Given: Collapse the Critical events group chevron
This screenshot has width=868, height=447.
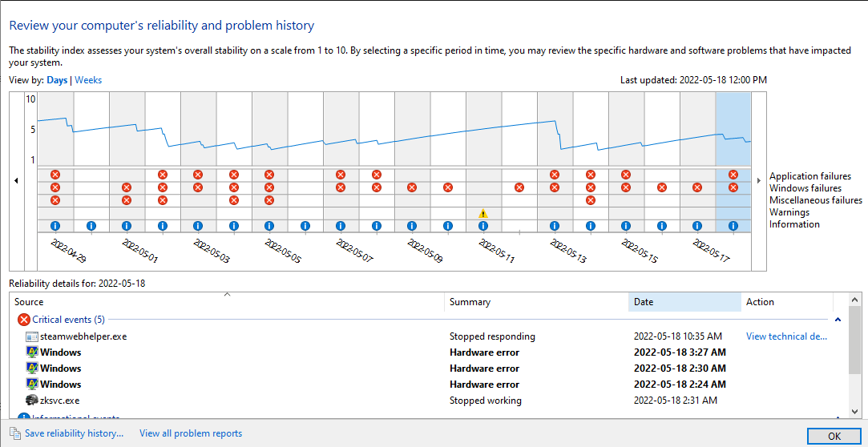Looking at the screenshot, I should [x=838, y=319].
